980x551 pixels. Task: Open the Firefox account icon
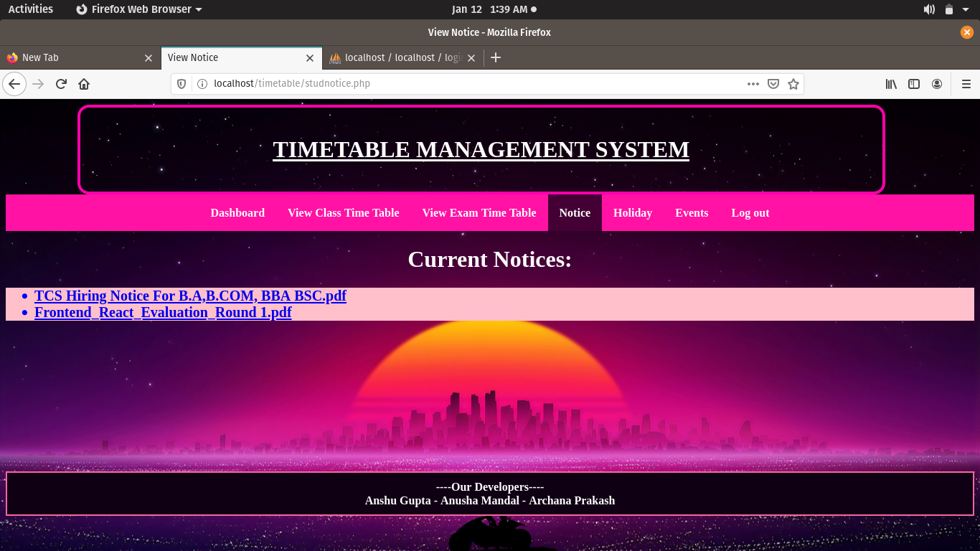pyautogui.click(x=937, y=84)
